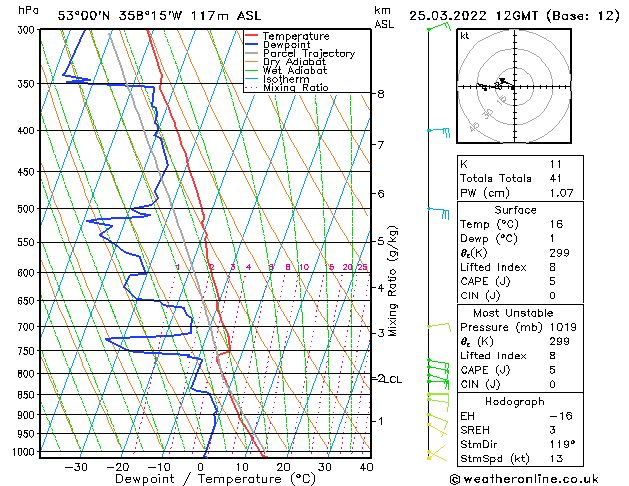Click the 300 hPa pressure label
Viewport: 629px width, 486px height.
coord(28,30)
